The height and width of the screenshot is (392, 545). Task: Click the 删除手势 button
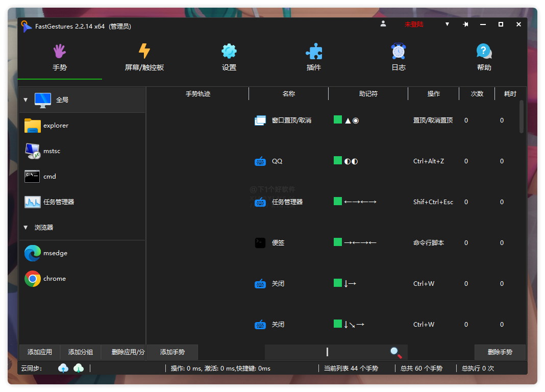click(x=500, y=352)
